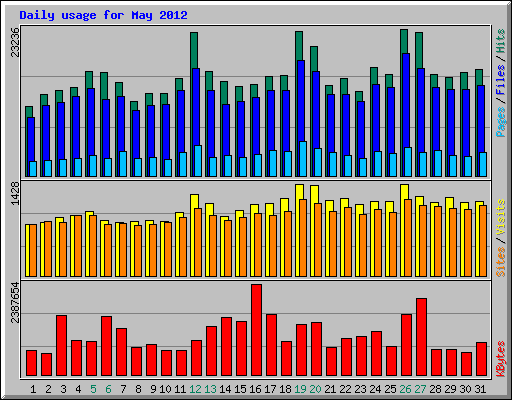Click the orange "Sites" legend label
The height and width of the screenshot is (400, 512).
tap(501, 262)
